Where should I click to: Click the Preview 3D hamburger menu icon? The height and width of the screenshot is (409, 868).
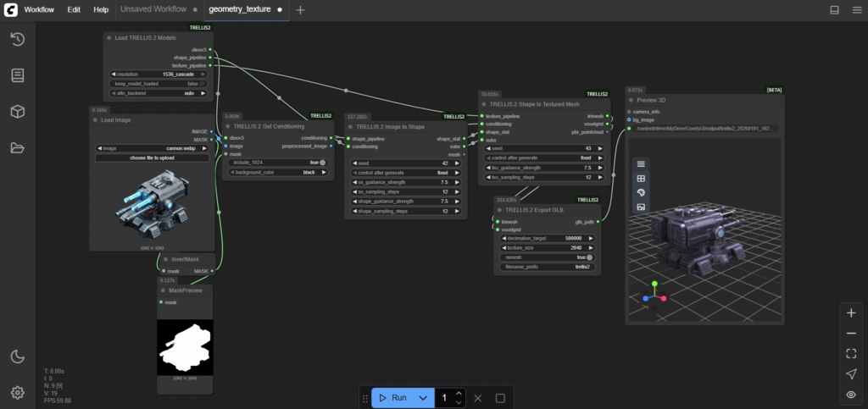[x=641, y=163]
